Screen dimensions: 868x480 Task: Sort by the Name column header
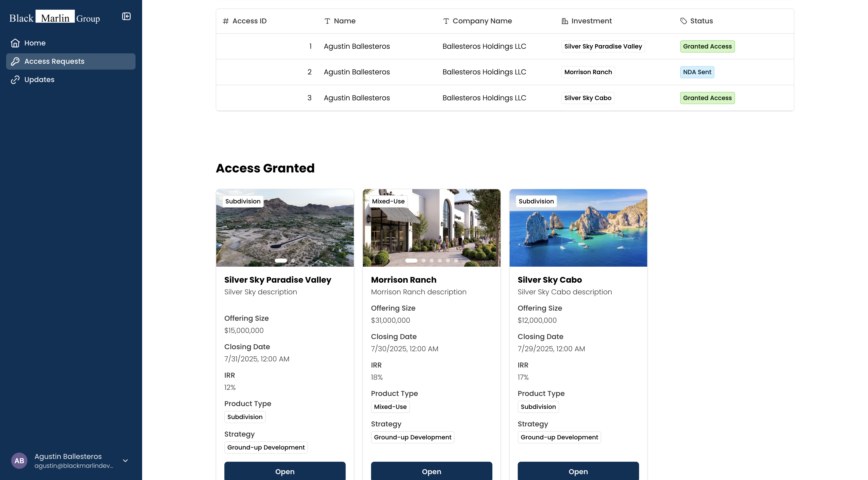click(344, 21)
